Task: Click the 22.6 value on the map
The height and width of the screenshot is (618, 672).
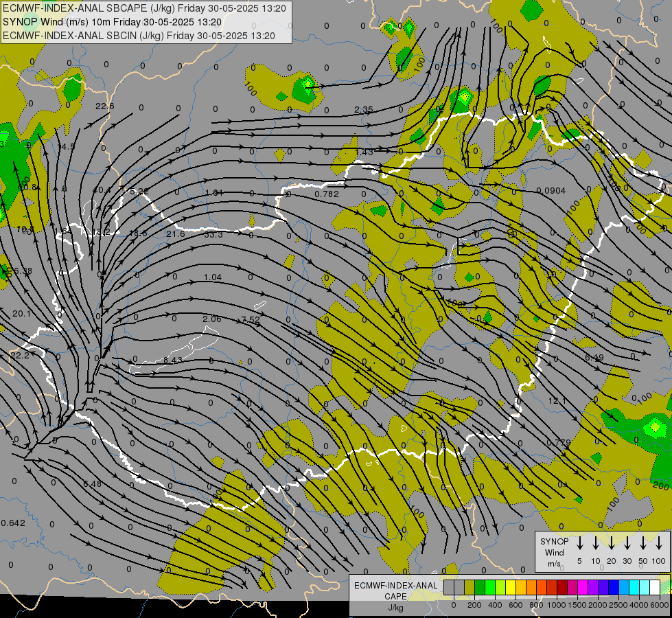Action: point(105,106)
